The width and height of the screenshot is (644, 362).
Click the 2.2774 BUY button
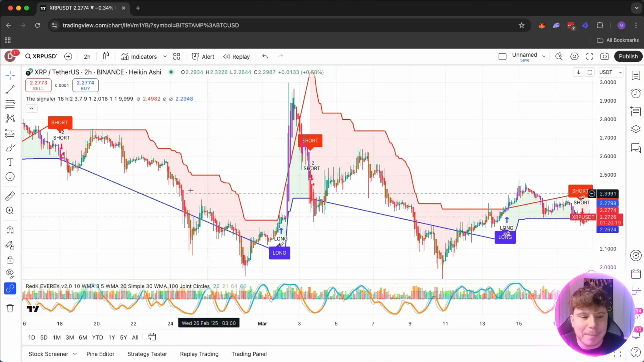click(x=86, y=85)
